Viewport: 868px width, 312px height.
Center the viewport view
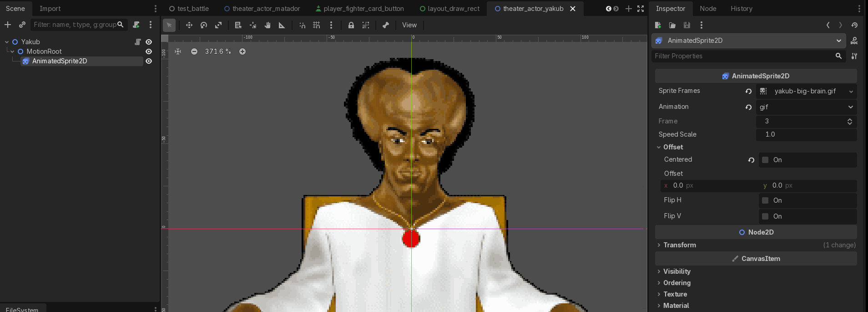(178, 51)
